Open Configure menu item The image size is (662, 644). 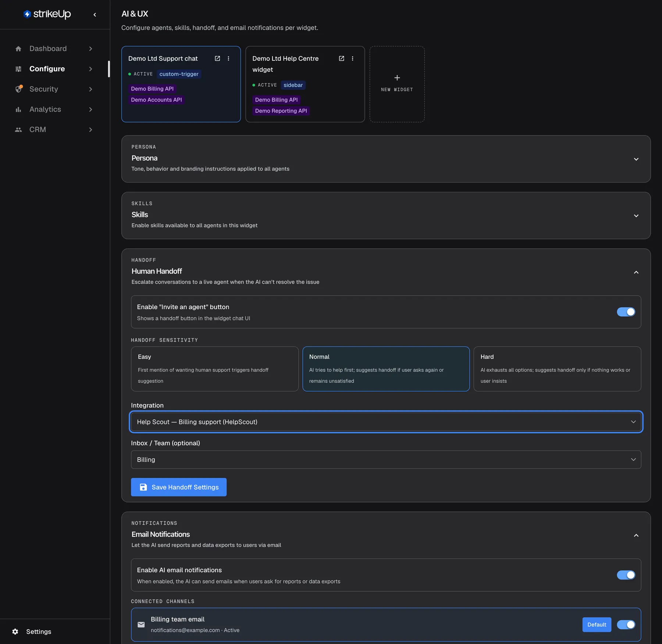pyautogui.click(x=54, y=69)
